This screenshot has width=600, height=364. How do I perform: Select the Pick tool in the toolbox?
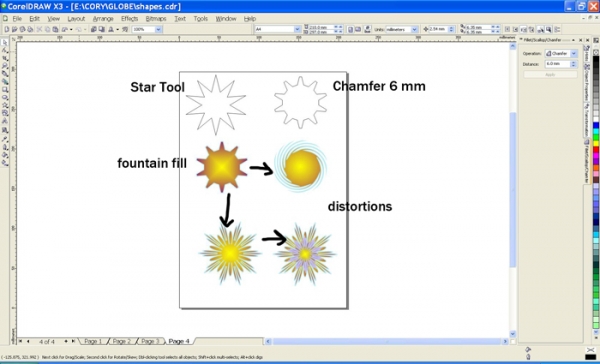pyautogui.click(x=5, y=42)
